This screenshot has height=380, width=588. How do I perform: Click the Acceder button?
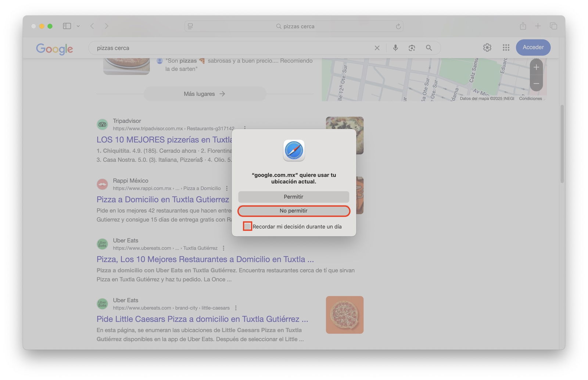pos(533,47)
